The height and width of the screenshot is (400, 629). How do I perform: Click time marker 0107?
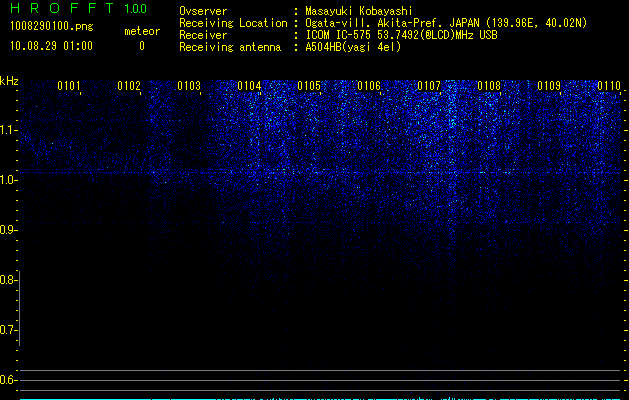click(x=429, y=86)
